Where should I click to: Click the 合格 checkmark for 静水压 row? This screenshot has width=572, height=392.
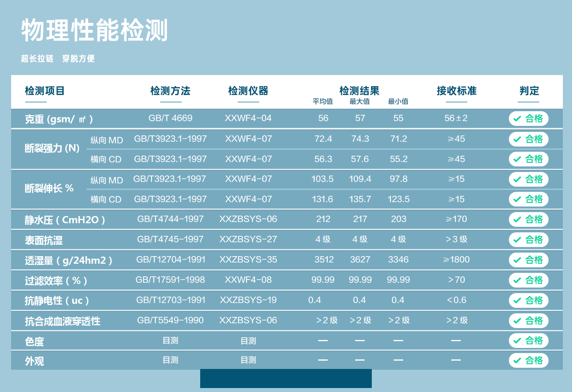[x=528, y=220]
